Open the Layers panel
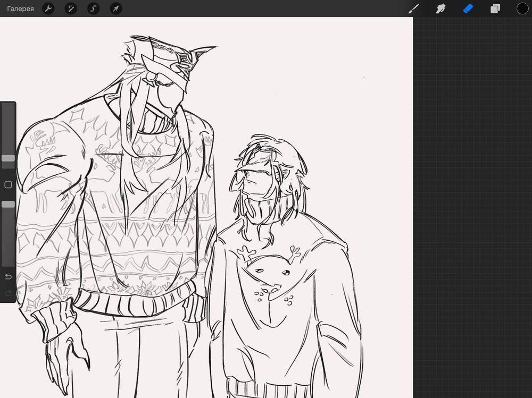 (495, 9)
